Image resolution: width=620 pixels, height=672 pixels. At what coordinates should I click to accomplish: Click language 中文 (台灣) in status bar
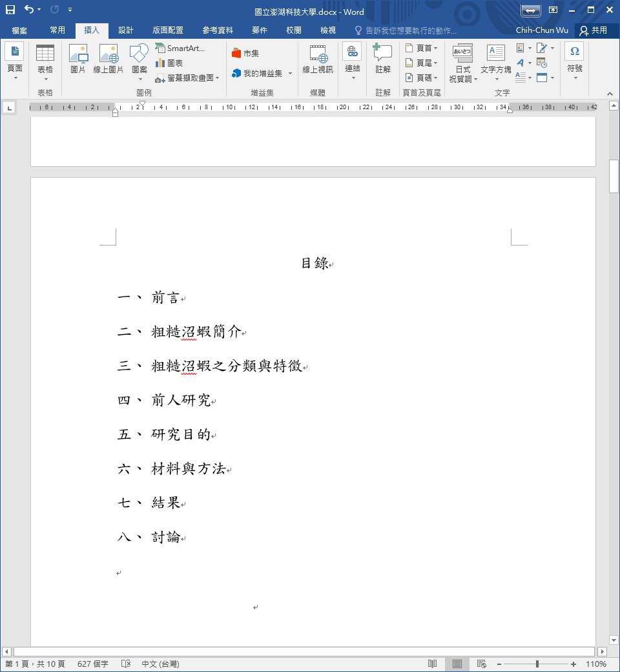click(x=160, y=664)
